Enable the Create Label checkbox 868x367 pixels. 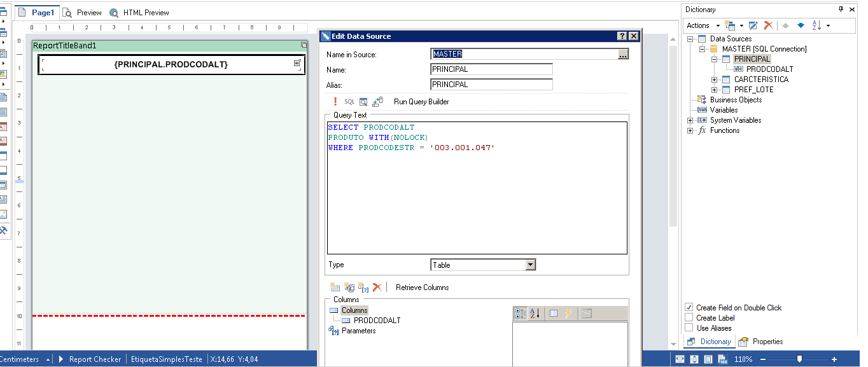pyautogui.click(x=689, y=318)
